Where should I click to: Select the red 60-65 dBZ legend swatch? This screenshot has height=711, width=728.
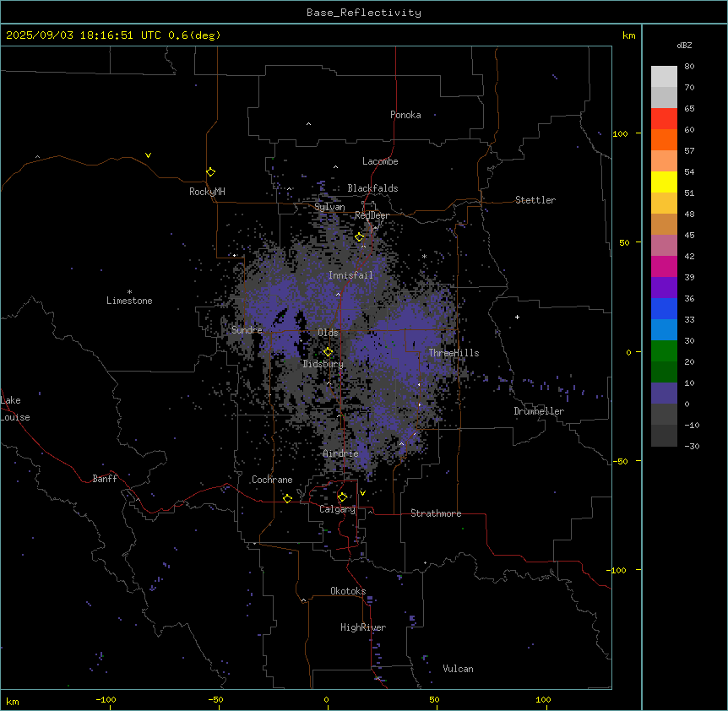click(664, 119)
